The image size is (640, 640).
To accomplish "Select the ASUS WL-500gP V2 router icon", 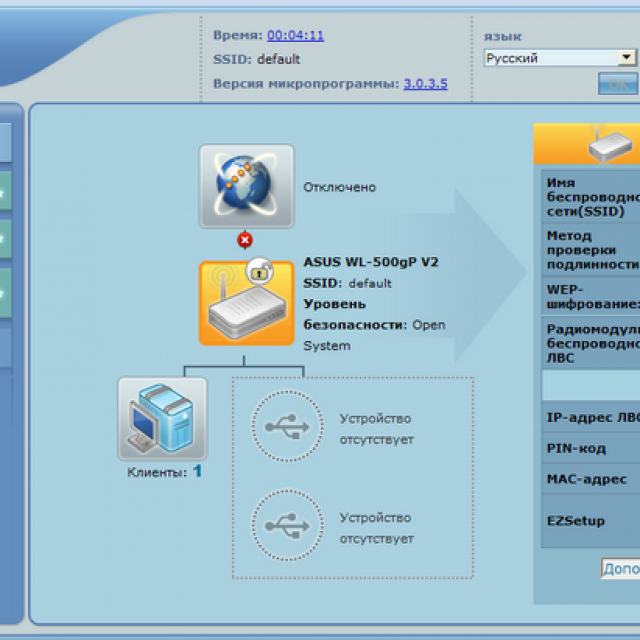I will click(246, 303).
